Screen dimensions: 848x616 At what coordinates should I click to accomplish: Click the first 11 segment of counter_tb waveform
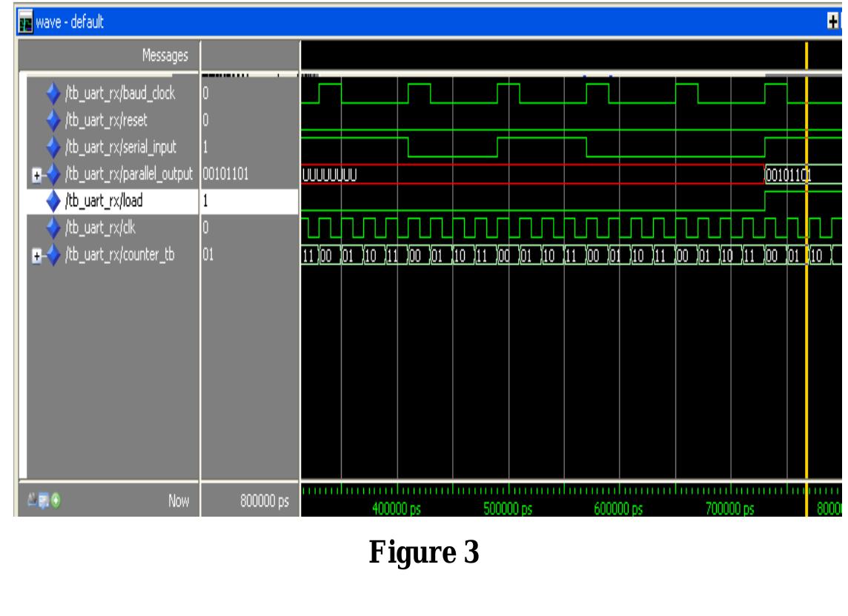308,256
